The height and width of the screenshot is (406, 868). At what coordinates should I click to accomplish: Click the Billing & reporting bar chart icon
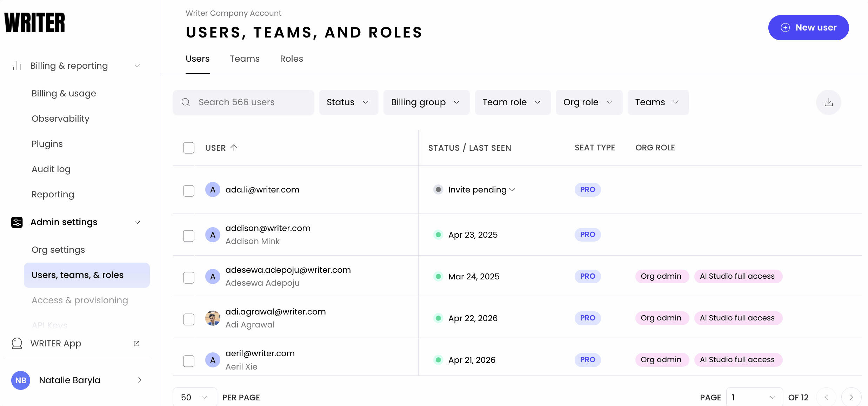[17, 66]
